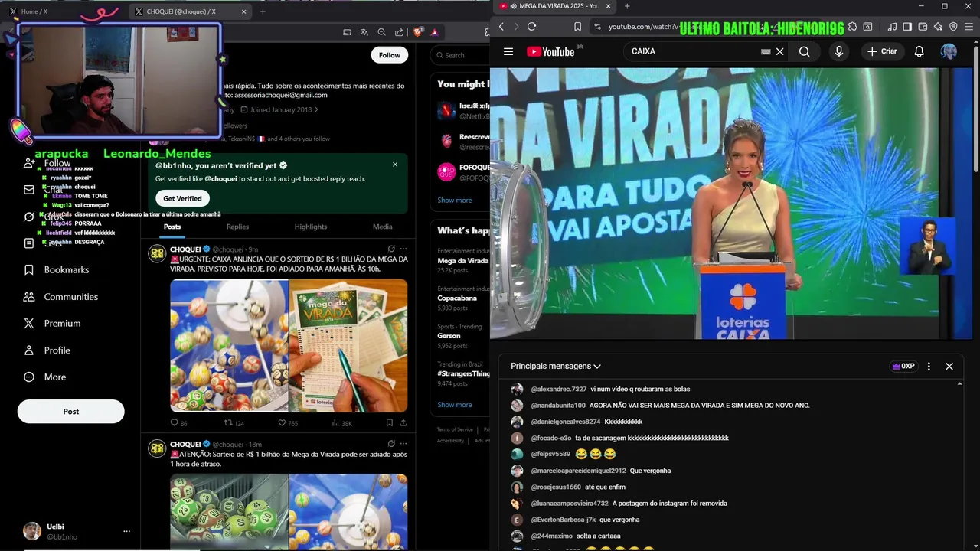
Task: Click the YouTube search magnifier button
Action: click(804, 51)
